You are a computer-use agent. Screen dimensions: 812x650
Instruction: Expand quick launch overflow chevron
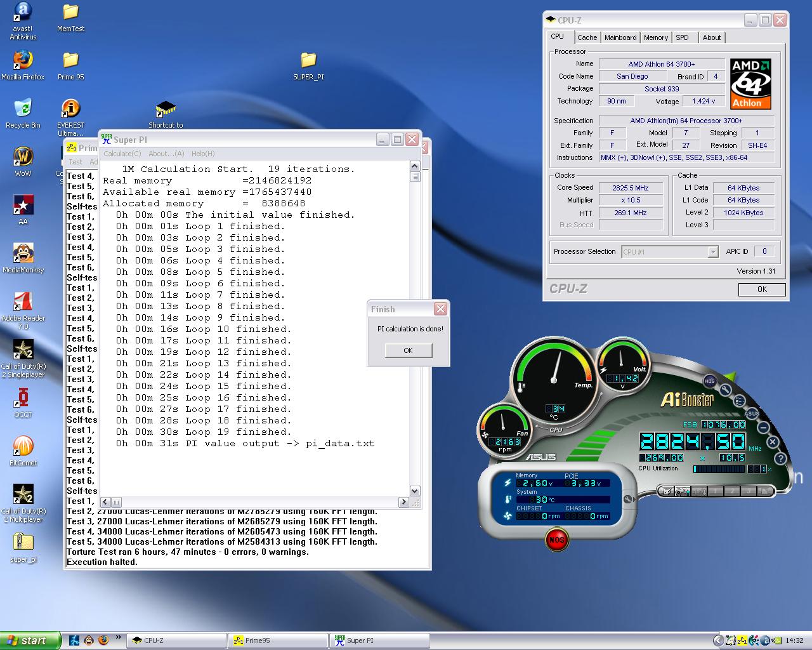tap(118, 637)
